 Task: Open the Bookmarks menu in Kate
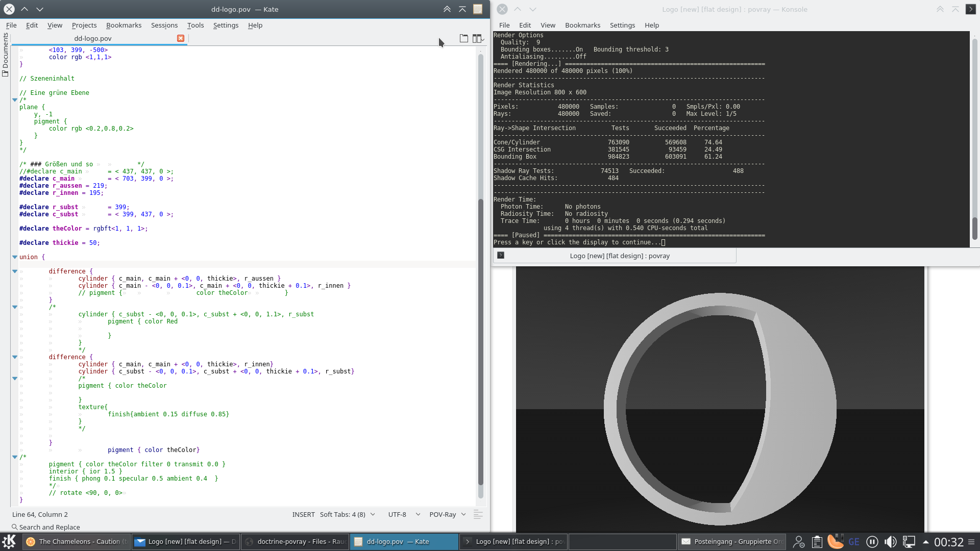click(x=124, y=25)
